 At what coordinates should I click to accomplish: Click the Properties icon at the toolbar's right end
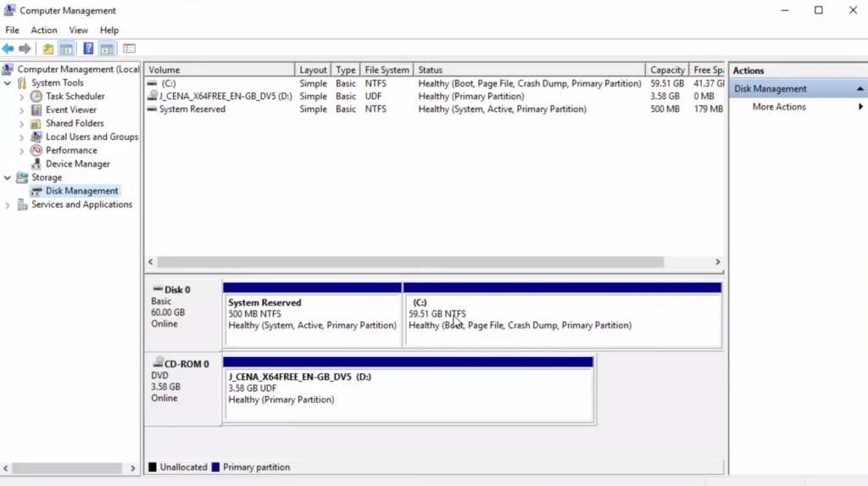[129, 48]
